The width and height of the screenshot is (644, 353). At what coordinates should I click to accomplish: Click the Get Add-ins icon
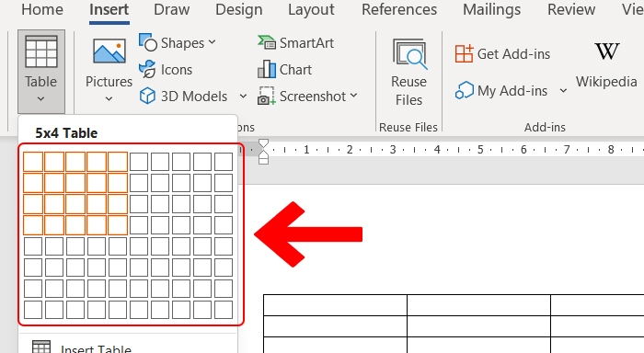(x=464, y=53)
